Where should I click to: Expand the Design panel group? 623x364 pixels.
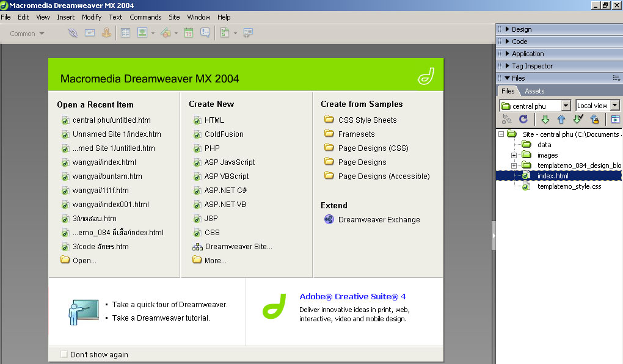click(507, 29)
